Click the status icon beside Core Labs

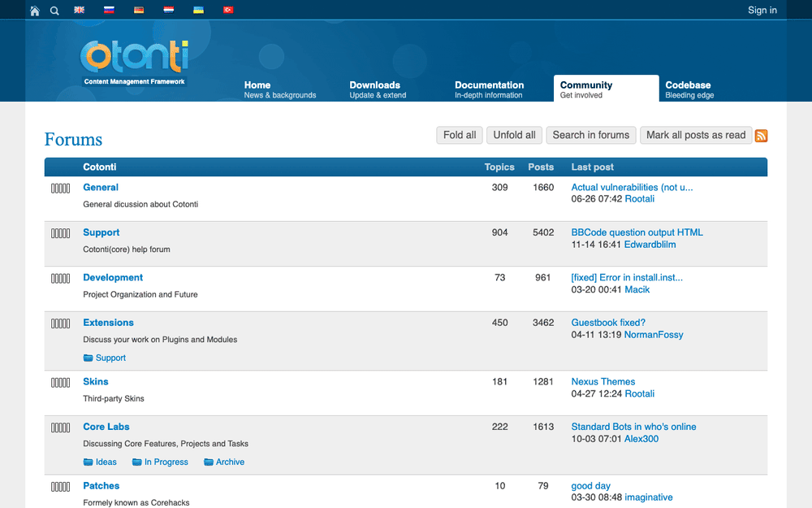(61, 428)
